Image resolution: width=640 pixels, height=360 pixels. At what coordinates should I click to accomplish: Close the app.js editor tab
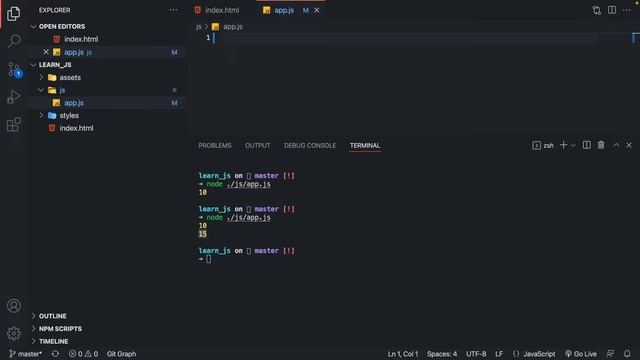[317, 10]
